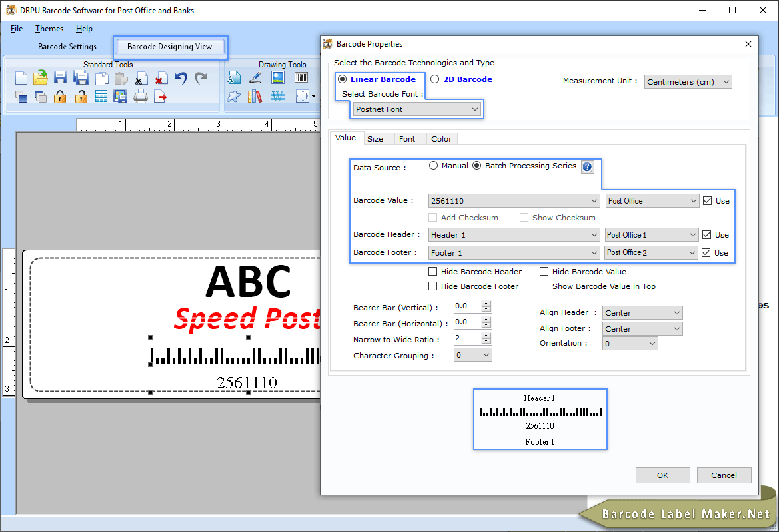Open the Themes menu

click(49, 29)
